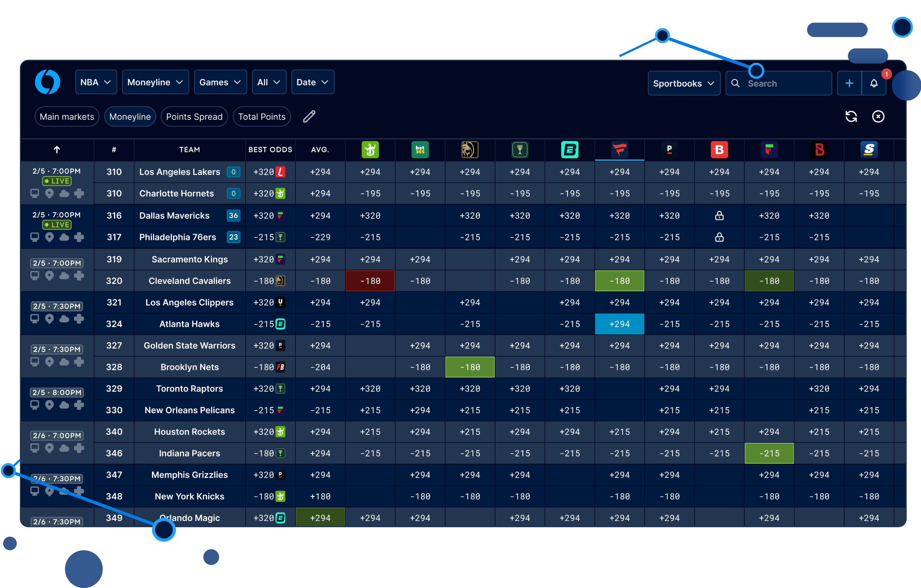Click the plus add button
The width and height of the screenshot is (921, 588).
point(849,83)
